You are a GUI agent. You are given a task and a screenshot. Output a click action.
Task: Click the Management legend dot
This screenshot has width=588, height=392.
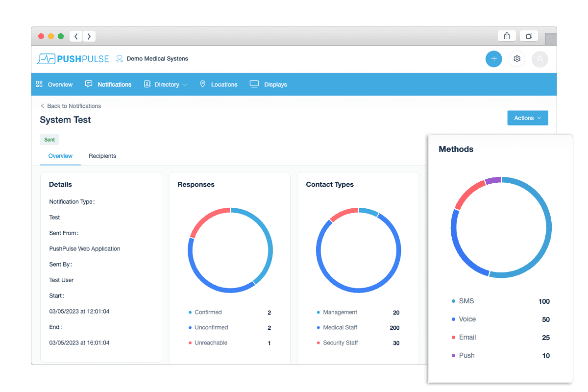[318, 312]
